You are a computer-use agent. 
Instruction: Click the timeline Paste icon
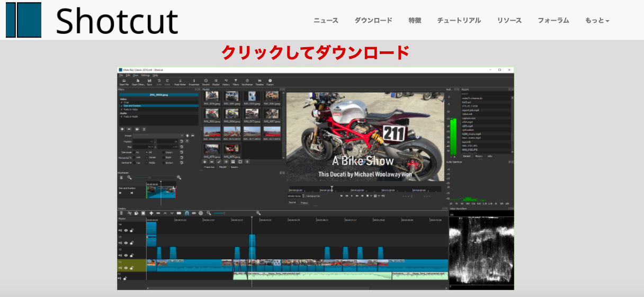click(143, 213)
